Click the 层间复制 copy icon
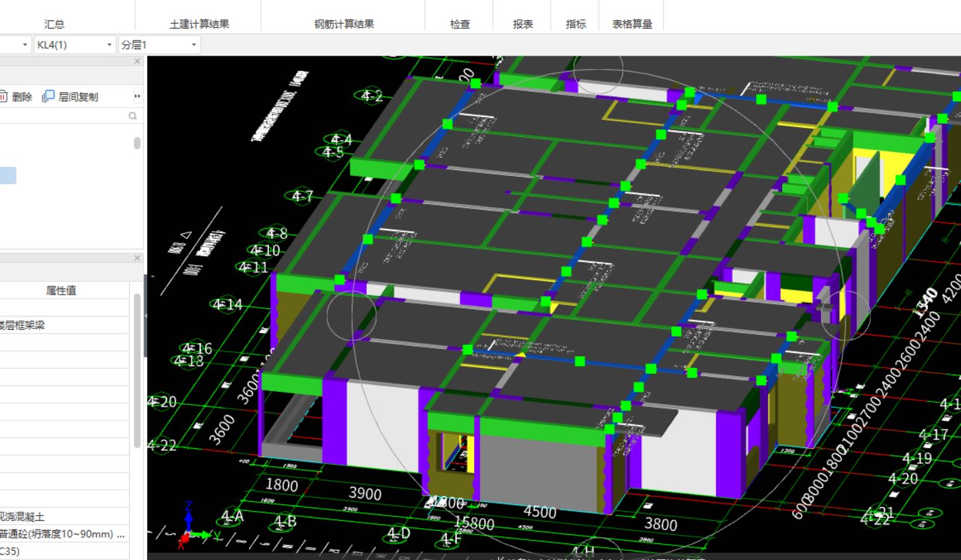 (x=48, y=97)
